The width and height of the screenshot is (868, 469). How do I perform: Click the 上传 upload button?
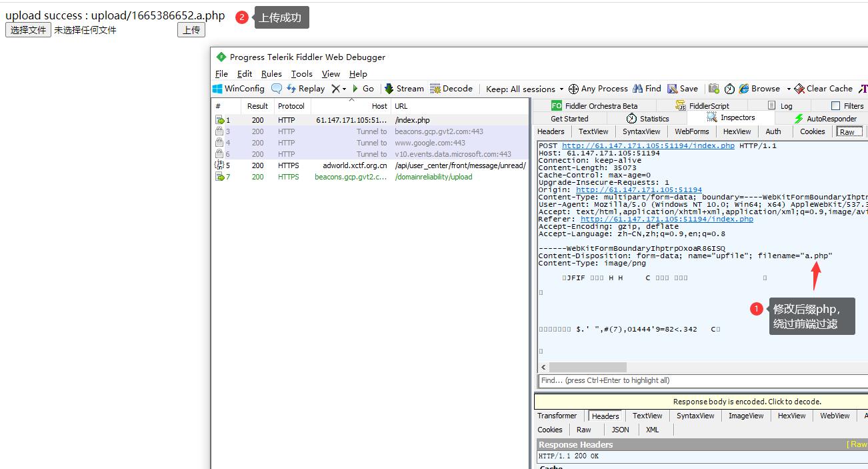[191, 30]
